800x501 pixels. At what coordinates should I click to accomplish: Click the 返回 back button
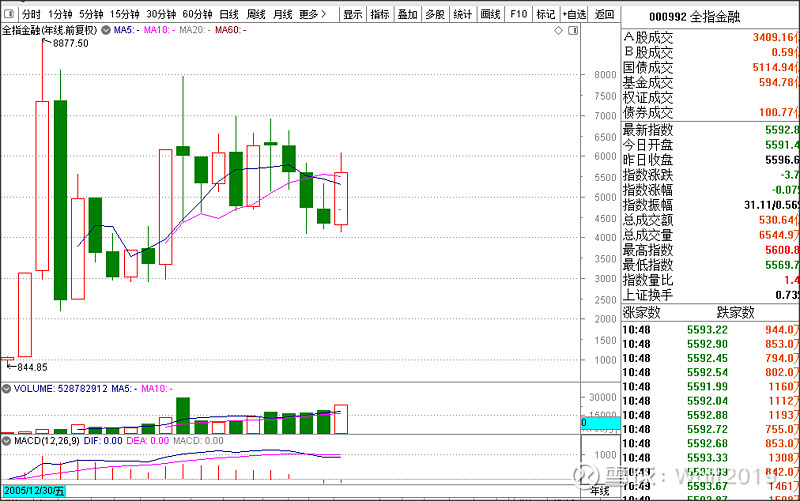point(605,14)
